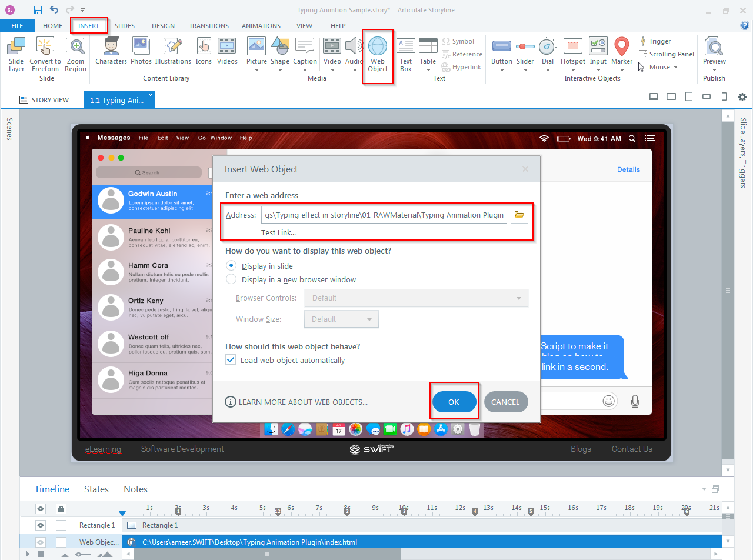Screen dimensions: 753x560
Task: Play the timeline with play button
Action: pos(28,554)
